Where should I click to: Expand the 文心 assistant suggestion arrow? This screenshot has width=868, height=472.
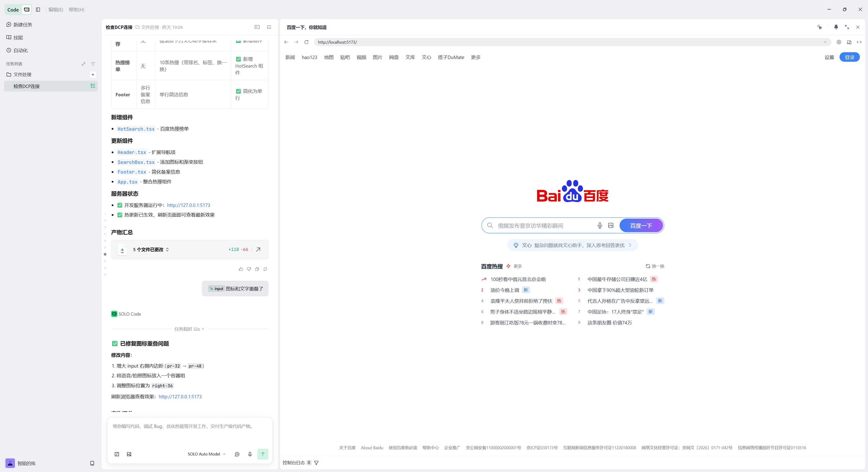[x=630, y=245]
